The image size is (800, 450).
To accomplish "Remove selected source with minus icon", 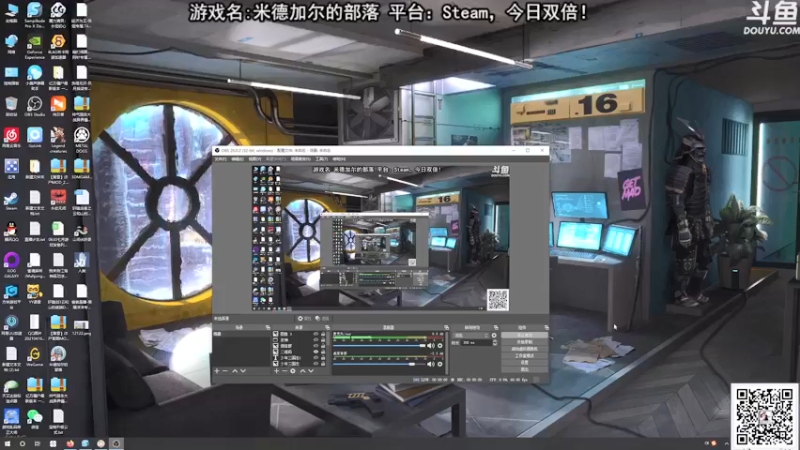I will [x=284, y=371].
